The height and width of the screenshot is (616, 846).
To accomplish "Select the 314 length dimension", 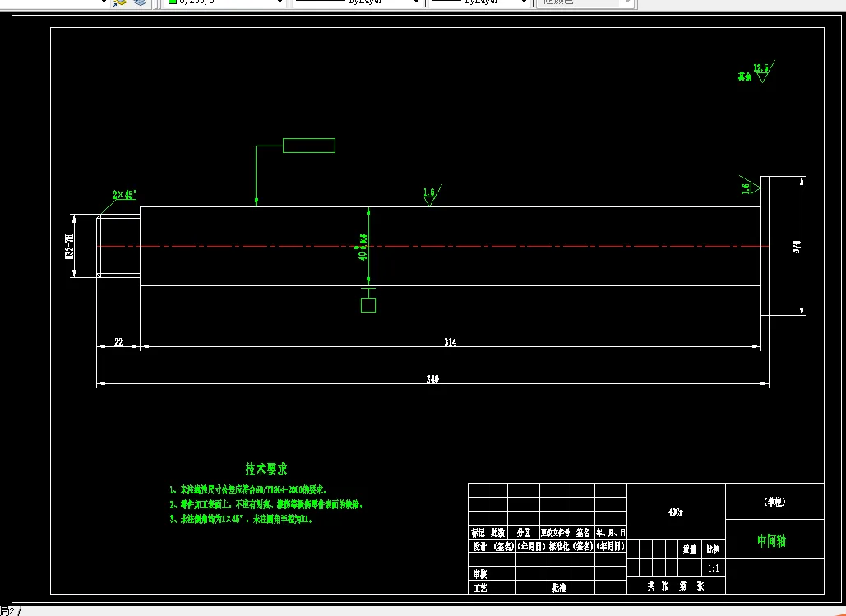I will pyautogui.click(x=450, y=342).
